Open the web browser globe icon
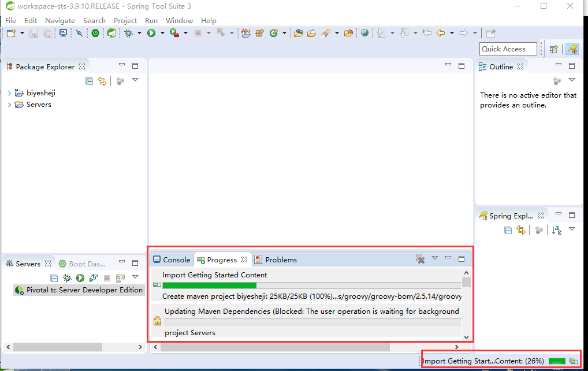Screen dimensions: 588x371 click(364, 33)
